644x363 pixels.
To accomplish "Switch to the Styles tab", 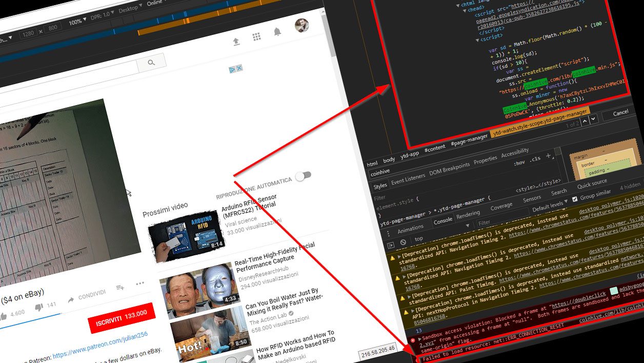I will 380,186.
